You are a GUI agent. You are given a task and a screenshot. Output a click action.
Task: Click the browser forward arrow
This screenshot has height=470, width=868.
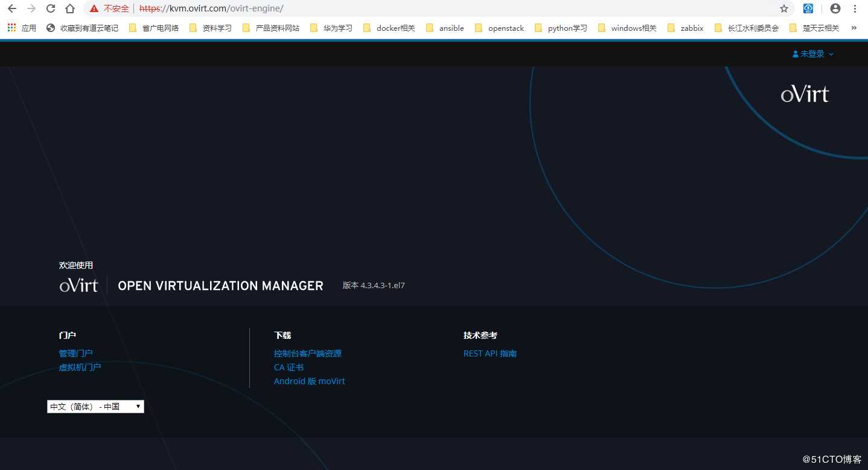(31, 8)
